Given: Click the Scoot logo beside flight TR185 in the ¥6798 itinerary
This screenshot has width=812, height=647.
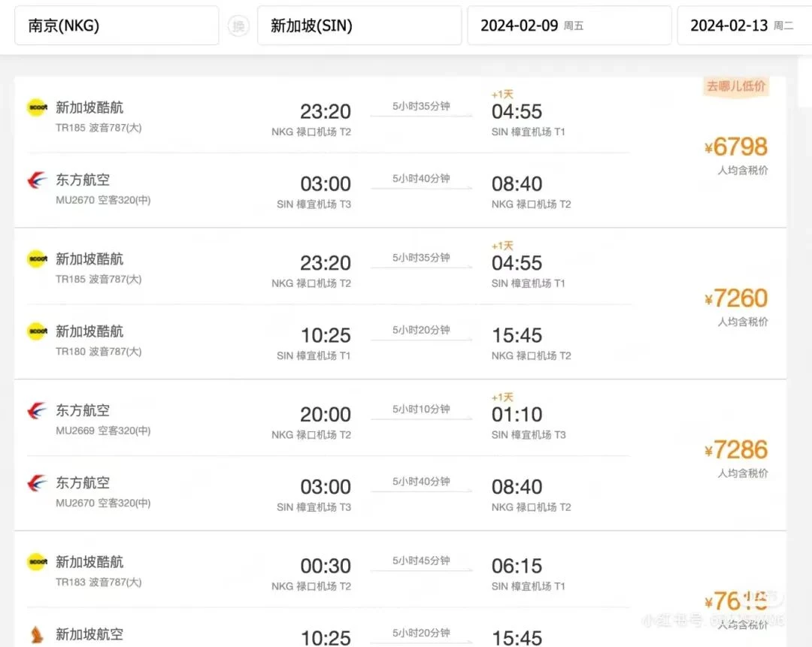Looking at the screenshot, I should pyautogui.click(x=38, y=107).
